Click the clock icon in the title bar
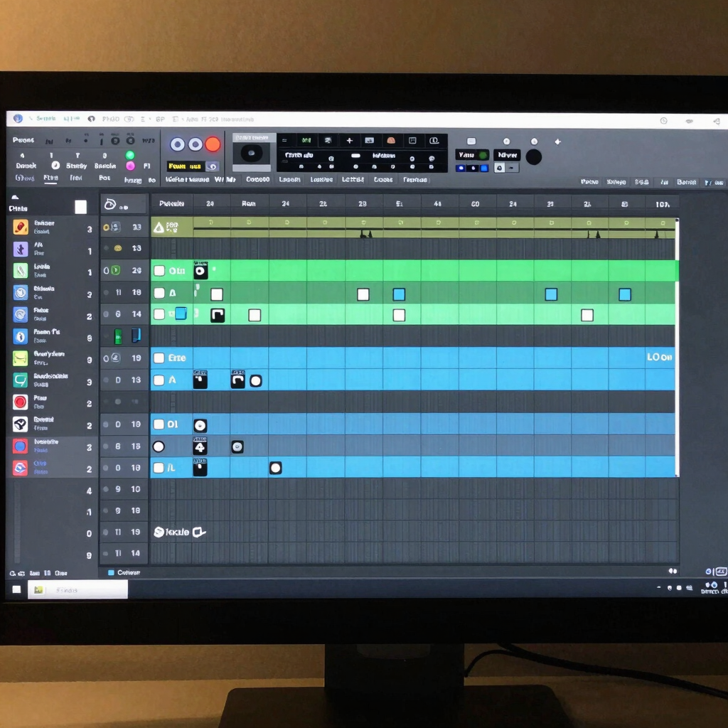The width and height of the screenshot is (728, 728). click(664, 121)
